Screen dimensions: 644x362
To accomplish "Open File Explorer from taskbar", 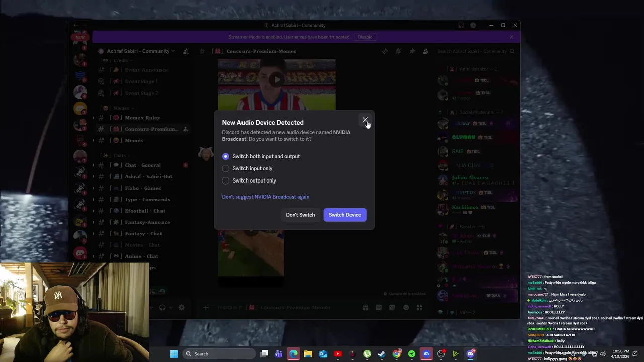I will tap(308, 354).
